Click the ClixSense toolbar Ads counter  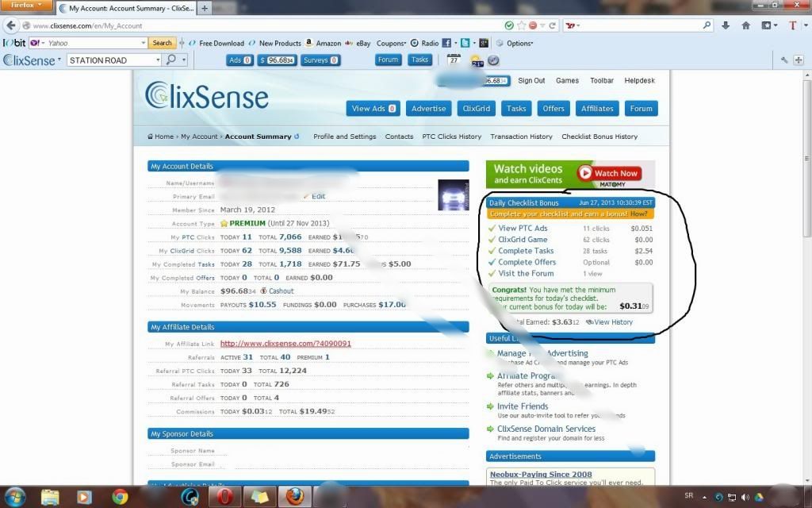point(239,60)
